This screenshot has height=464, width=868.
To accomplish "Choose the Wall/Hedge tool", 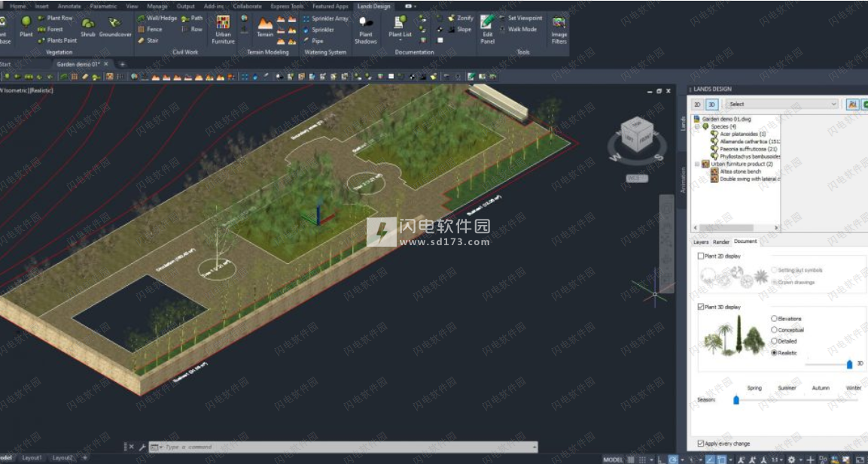I will point(157,18).
